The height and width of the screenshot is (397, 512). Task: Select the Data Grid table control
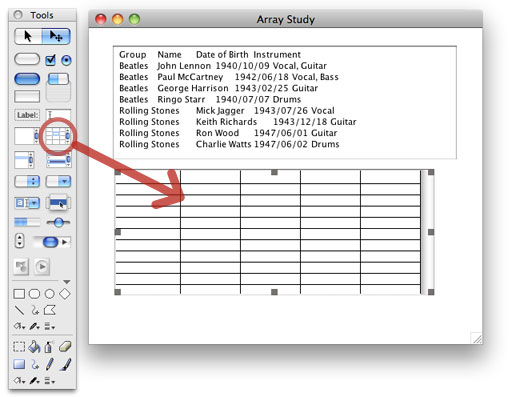coord(58,136)
